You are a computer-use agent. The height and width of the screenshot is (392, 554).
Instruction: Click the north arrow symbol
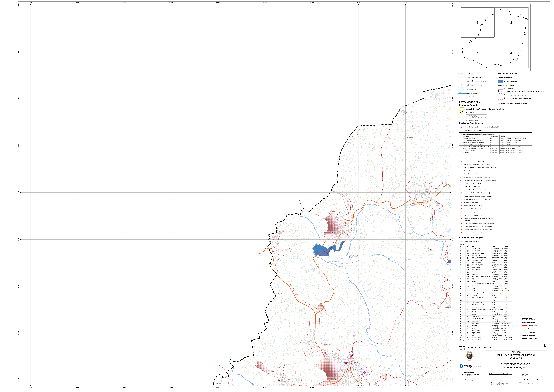point(545,345)
